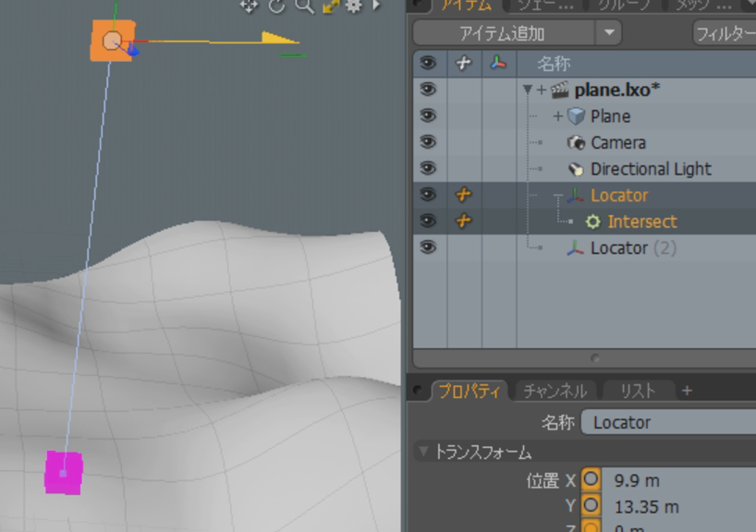
Task: Collapse the plane.lxo scene tree
Action: (x=528, y=91)
